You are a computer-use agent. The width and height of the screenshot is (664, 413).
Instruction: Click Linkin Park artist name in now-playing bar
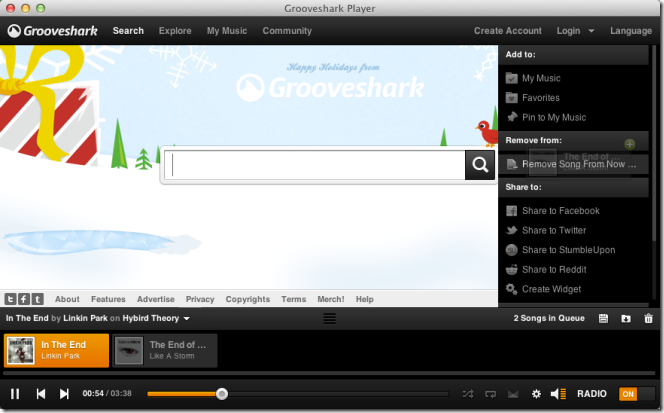(x=85, y=318)
